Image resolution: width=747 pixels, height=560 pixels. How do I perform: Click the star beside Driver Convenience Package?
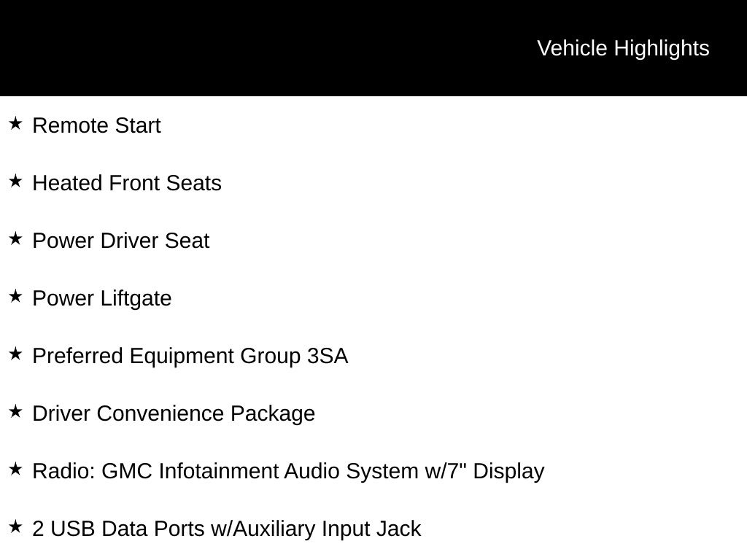pyautogui.click(x=16, y=412)
